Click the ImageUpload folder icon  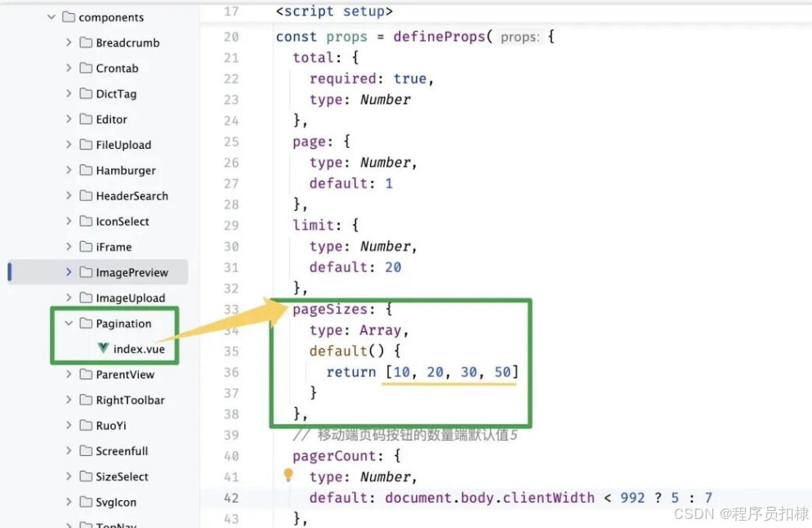(x=86, y=298)
